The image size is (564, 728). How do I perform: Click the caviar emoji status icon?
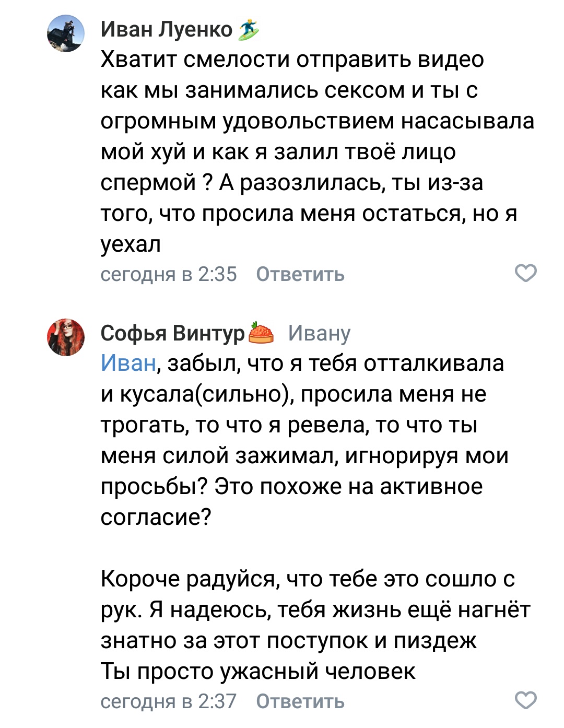[x=261, y=333]
